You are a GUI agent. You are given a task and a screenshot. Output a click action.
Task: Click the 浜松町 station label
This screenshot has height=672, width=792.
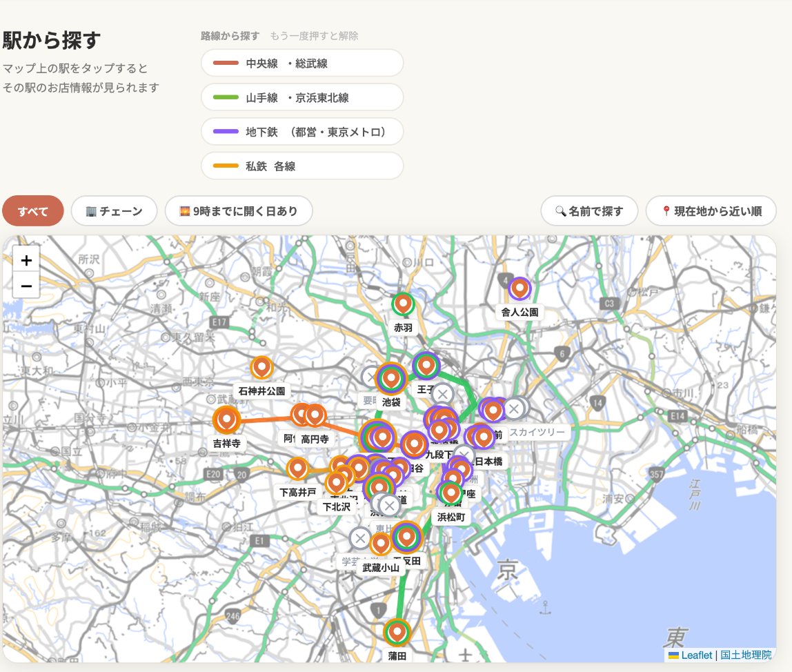pyautogui.click(x=451, y=517)
